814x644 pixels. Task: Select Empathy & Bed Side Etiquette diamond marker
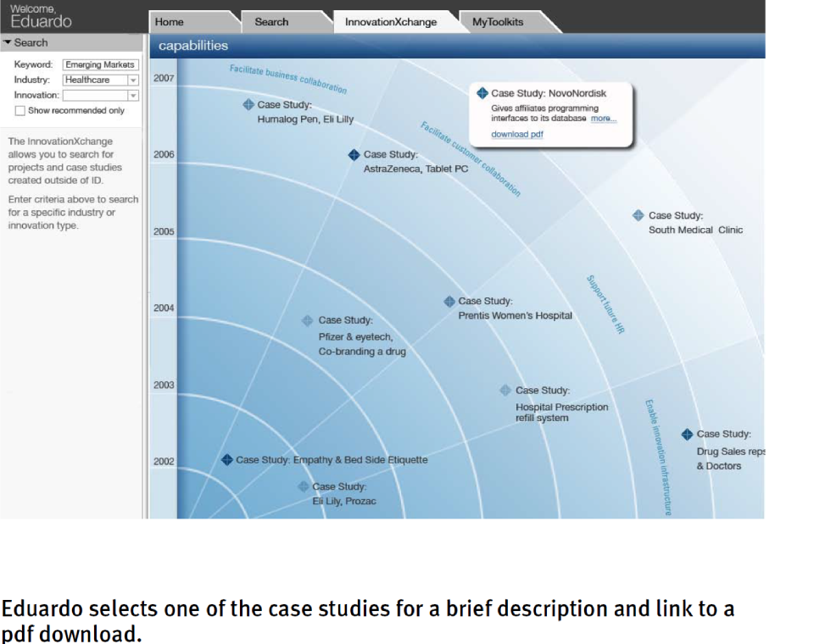click(227, 460)
